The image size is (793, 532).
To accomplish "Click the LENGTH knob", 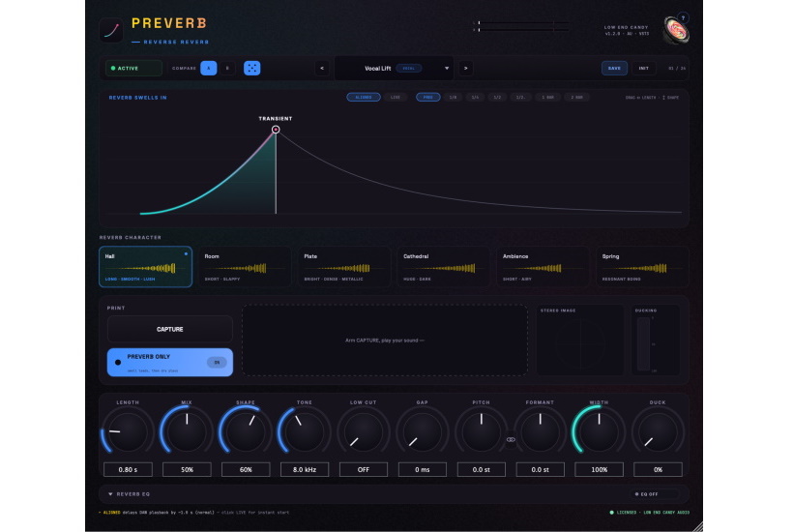I will (128, 432).
